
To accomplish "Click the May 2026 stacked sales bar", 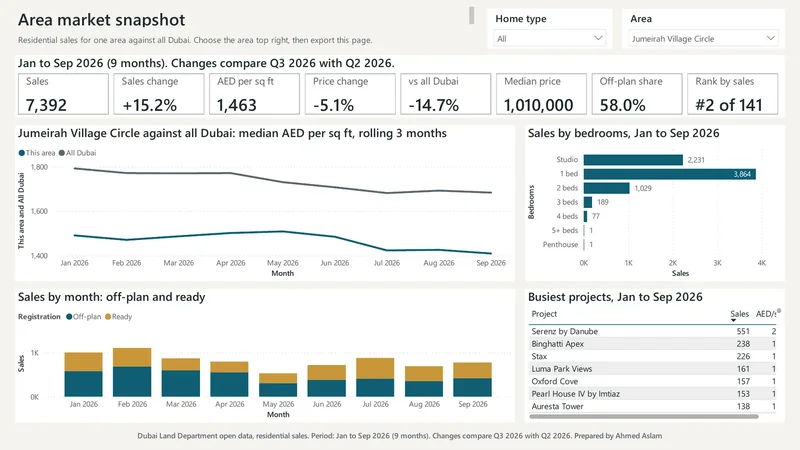I will coord(278,385).
